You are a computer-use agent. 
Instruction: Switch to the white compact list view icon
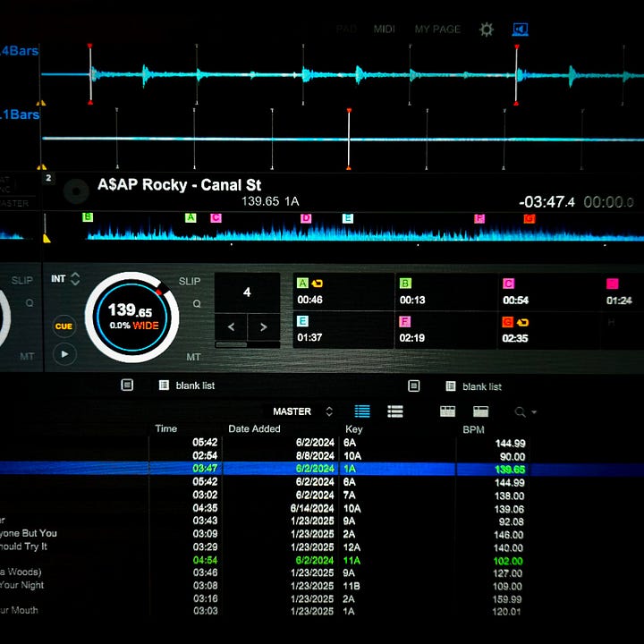coord(394,411)
